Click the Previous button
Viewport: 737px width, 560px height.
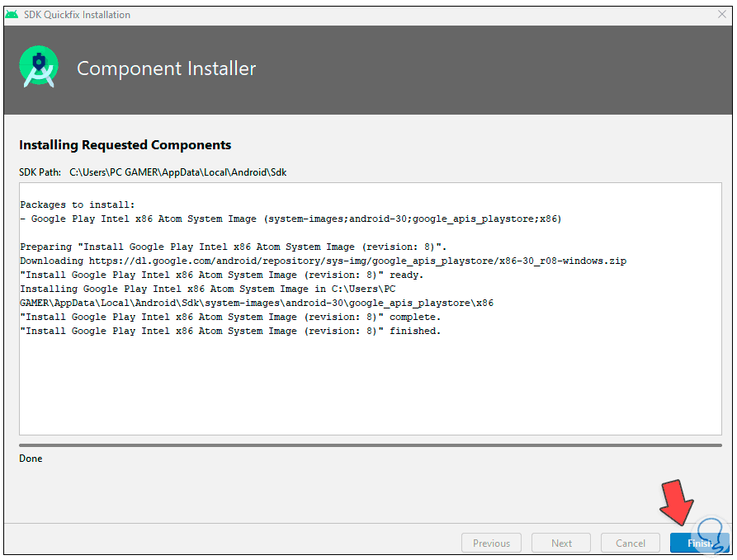(x=491, y=543)
